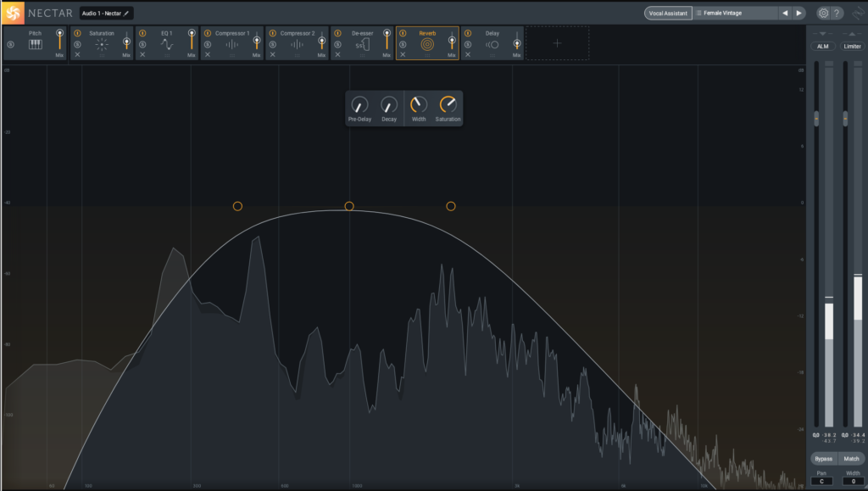Toggle power for the Reverb module
Image resolution: width=868 pixels, height=491 pixels.
[403, 33]
